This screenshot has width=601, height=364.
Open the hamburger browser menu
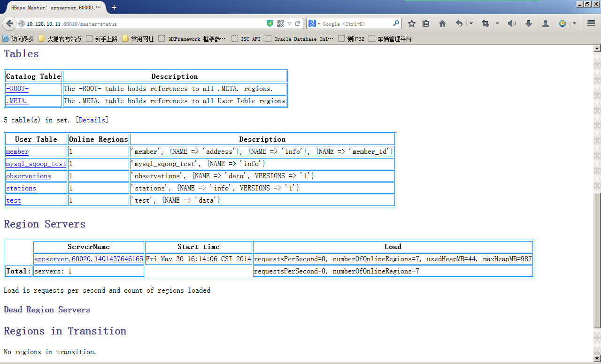(591, 23)
